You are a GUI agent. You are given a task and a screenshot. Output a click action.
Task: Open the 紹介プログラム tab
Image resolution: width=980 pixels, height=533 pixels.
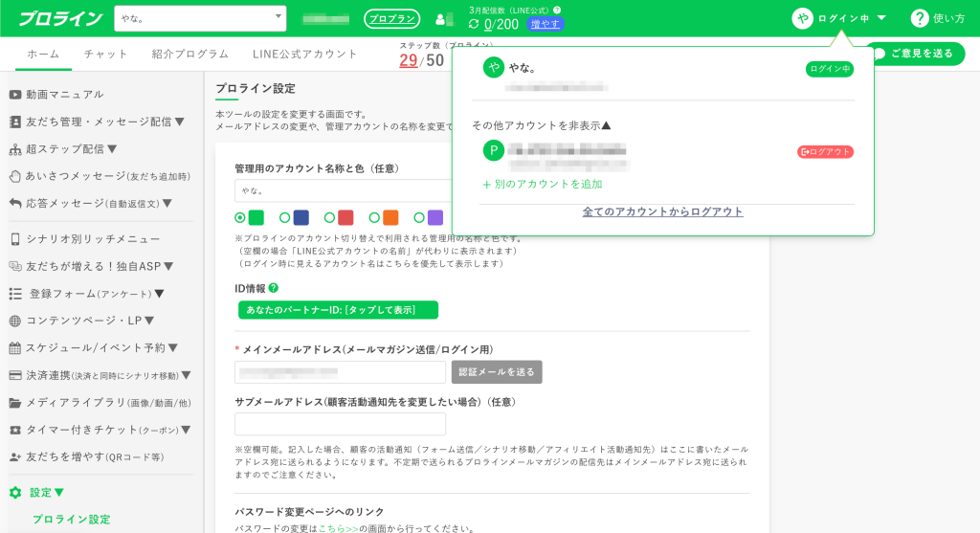[x=190, y=55]
